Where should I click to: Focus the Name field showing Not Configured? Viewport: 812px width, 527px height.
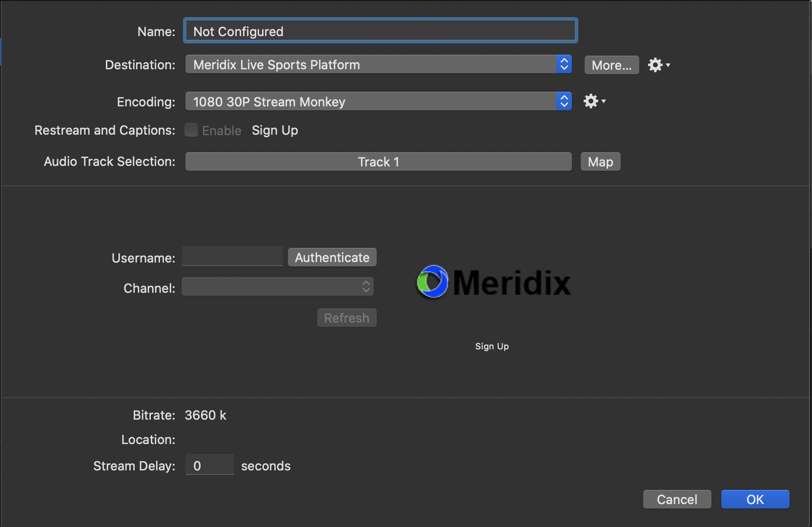coord(381,31)
